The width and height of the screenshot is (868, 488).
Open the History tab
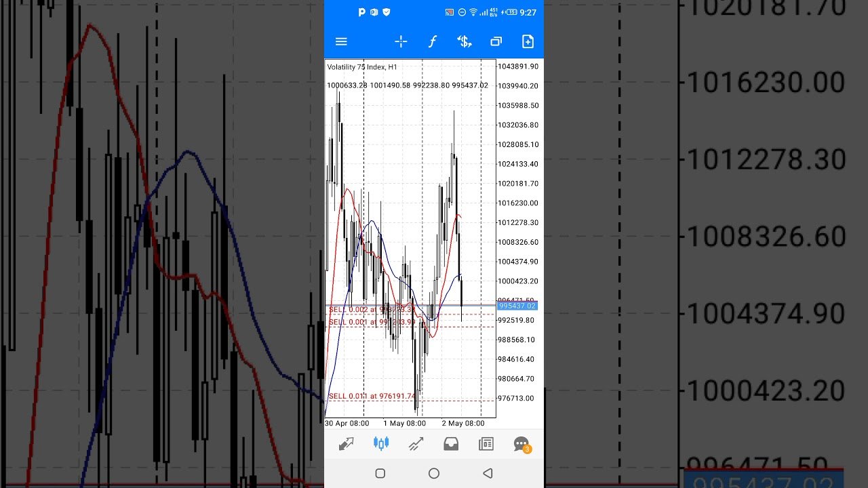451,444
